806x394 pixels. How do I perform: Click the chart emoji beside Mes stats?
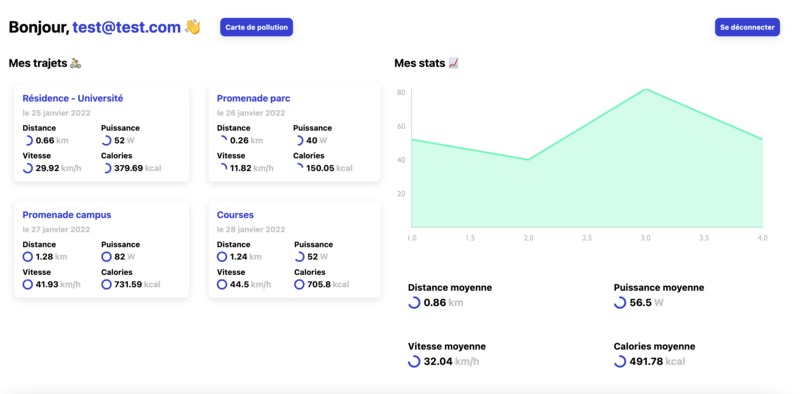pos(453,63)
